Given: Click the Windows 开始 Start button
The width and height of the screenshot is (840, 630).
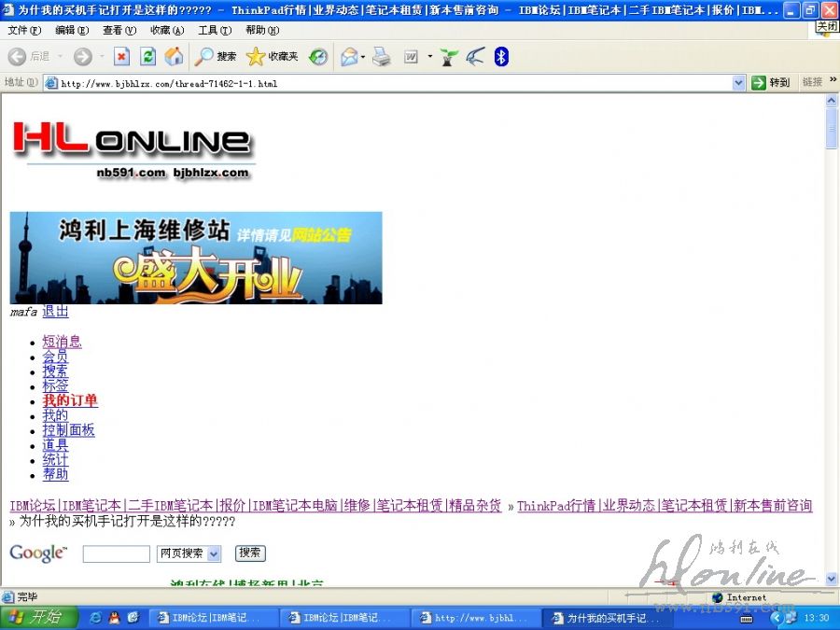Looking at the screenshot, I should 35,617.
